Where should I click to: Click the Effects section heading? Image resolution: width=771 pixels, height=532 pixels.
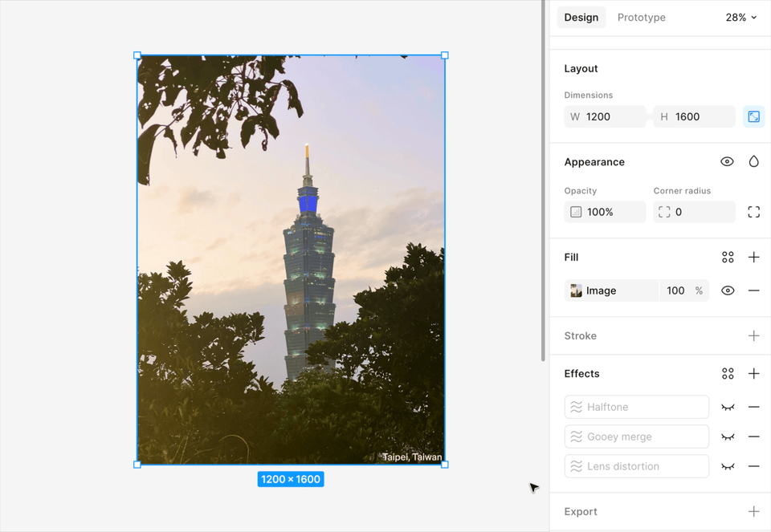(581, 373)
